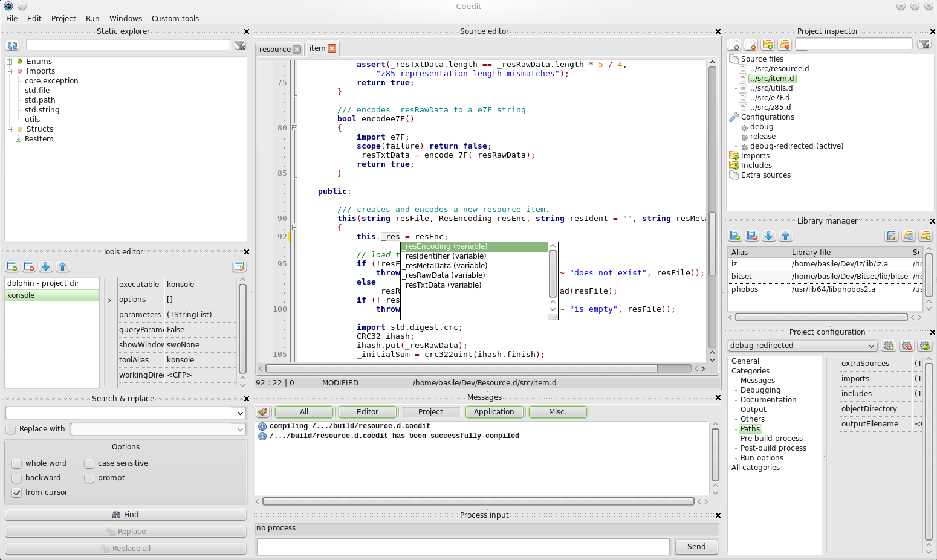This screenshot has width=937, height=560.
Task: Click the filter icon in Project inspector
Action: click(925, 43)
